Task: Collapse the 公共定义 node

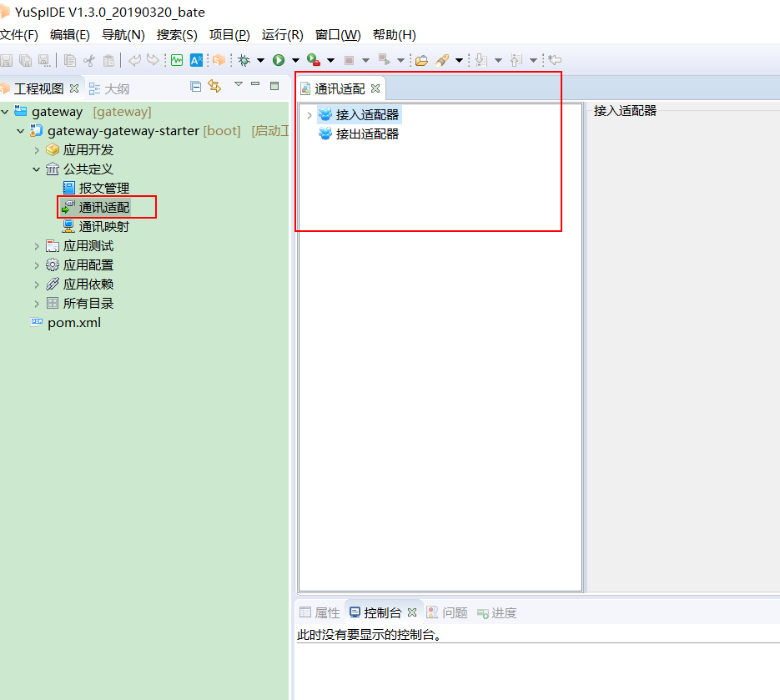Action: point(37,169)
